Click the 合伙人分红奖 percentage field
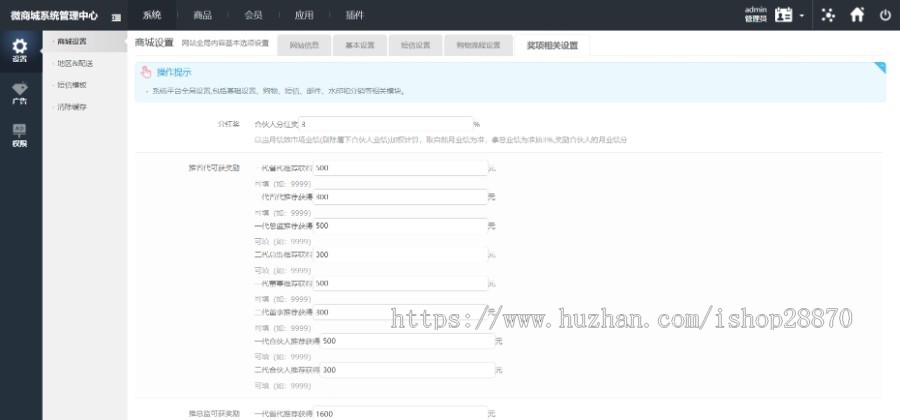 click(x=385, y=124)
